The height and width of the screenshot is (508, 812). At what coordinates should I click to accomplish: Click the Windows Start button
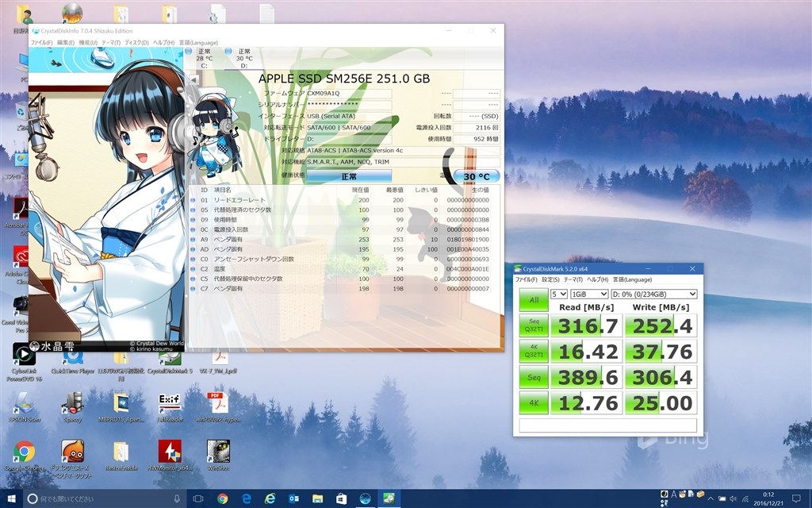[x=10, y=498]
